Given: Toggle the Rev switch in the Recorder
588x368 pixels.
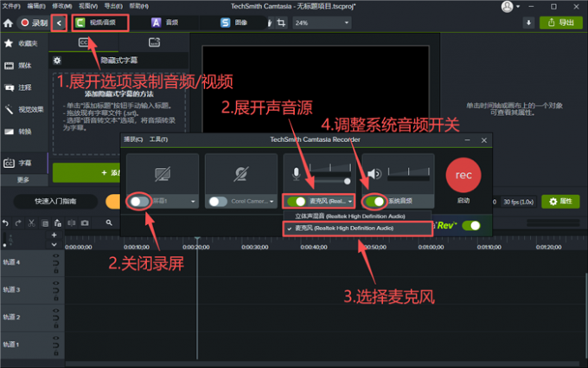Looking at the screenshot, I should [x=471, y=226].
